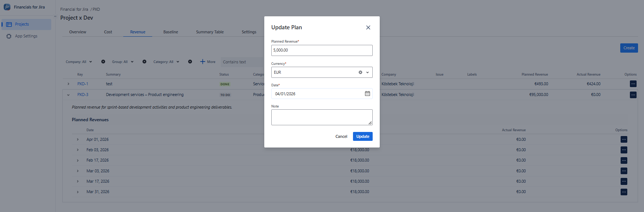This screenshot has height=212, width=644.
Task: Open options for Mar 31, 2026 row
Action: click(x=624, y=192)
